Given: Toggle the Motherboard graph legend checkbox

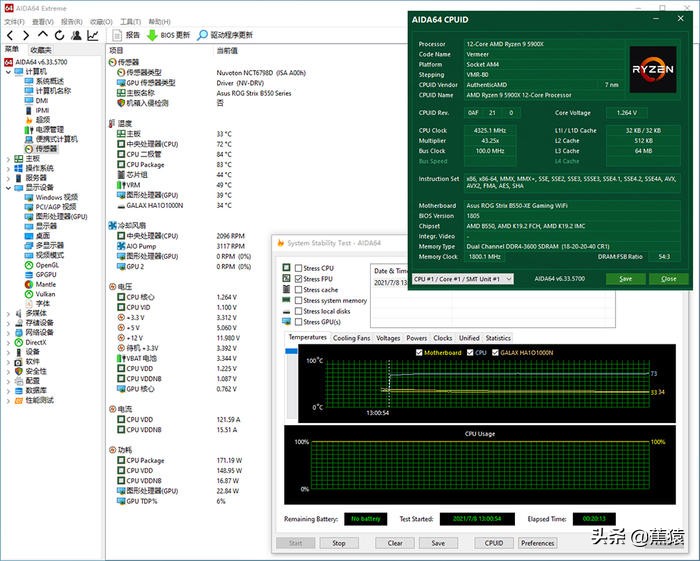Looking at the screenshot, I should click(x=419, y=352).
